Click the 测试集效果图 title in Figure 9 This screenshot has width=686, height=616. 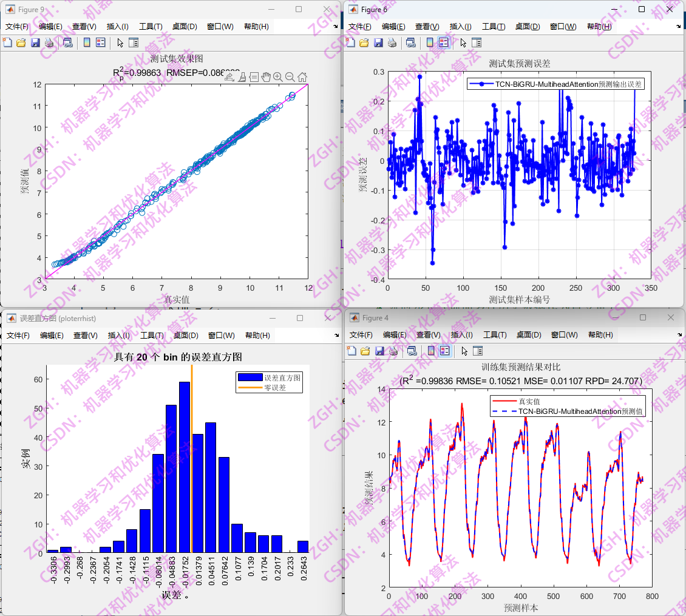click(176, 59)
